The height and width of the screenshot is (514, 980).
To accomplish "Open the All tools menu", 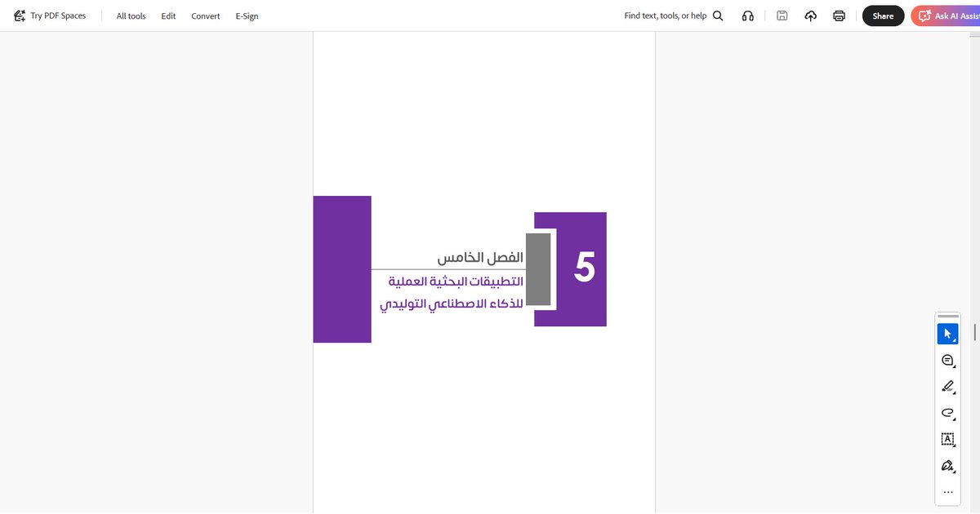I will (131, 16).
